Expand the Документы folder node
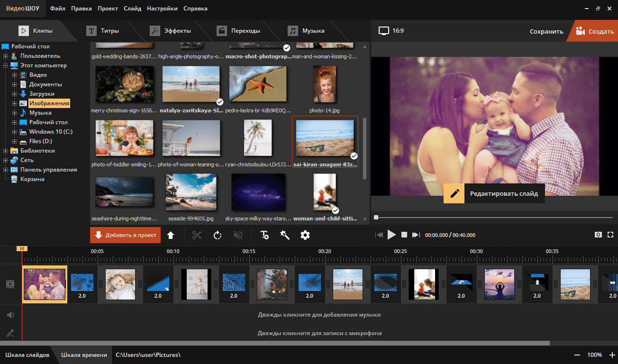The image size is (618, 364). (15, 84)
